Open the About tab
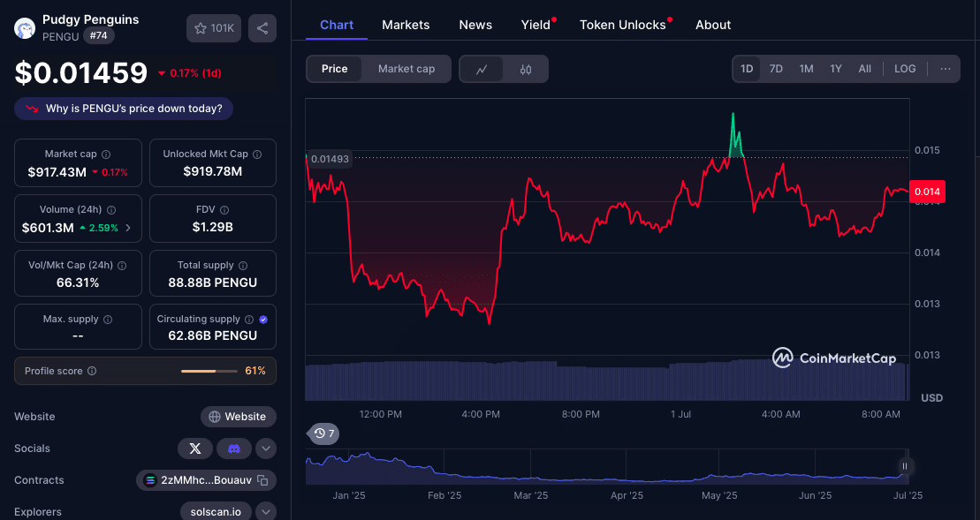 tap(713, 25)
